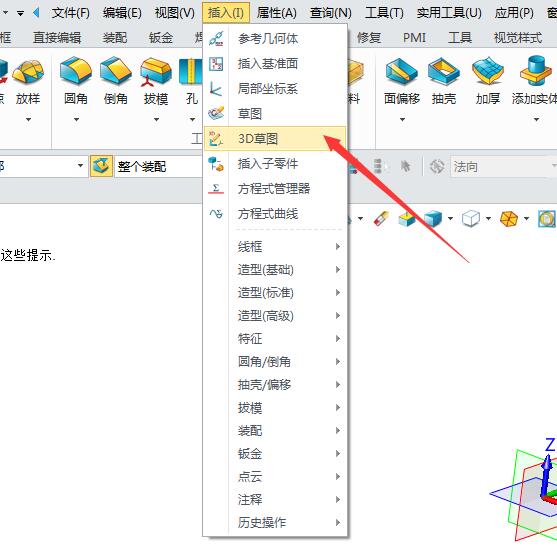557x554 pixels.
Task: Click the 方程式曲线 curve icon
Action: pyautogui.click(x=216, y=214)
